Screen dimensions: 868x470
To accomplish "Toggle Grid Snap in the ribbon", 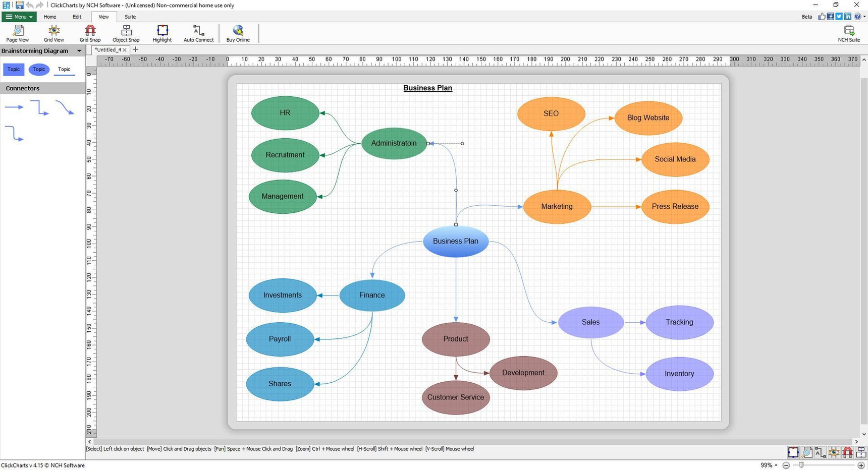I will pyautogui.click(x=90, y=33).
